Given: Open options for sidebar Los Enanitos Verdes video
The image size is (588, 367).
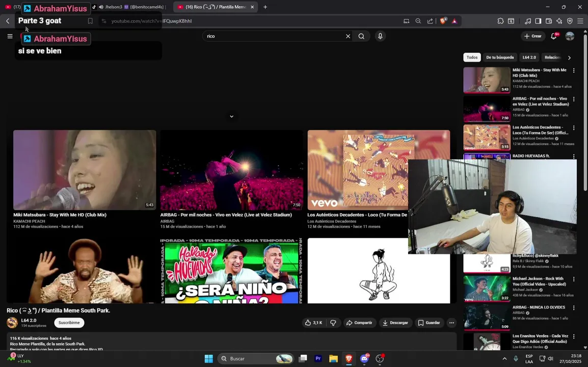Looking at the screenshot, I should (x=573, y=336).
